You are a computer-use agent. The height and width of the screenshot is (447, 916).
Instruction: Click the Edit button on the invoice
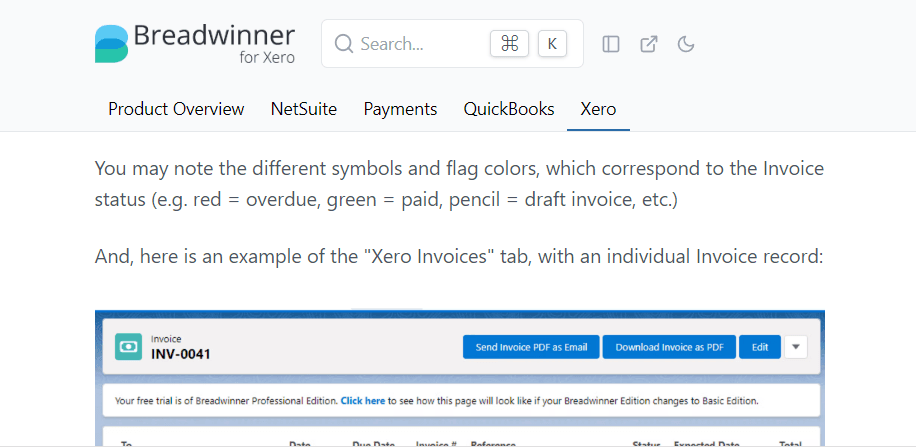click(x=760, y=347)
